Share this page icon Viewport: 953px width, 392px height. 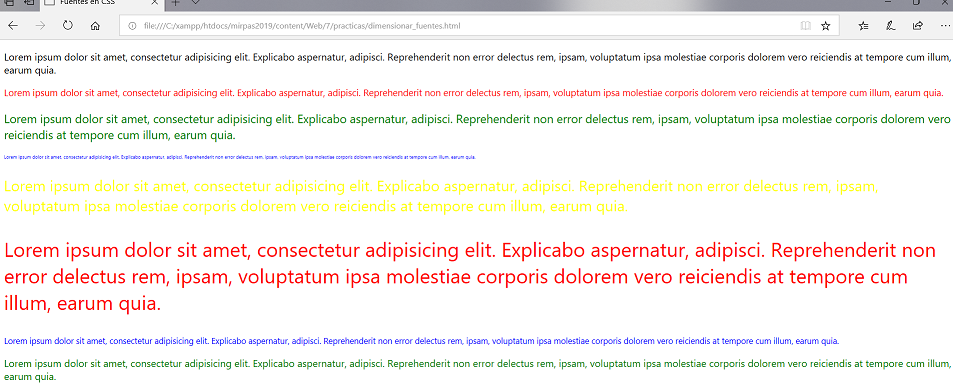click(x=918, y=26)
